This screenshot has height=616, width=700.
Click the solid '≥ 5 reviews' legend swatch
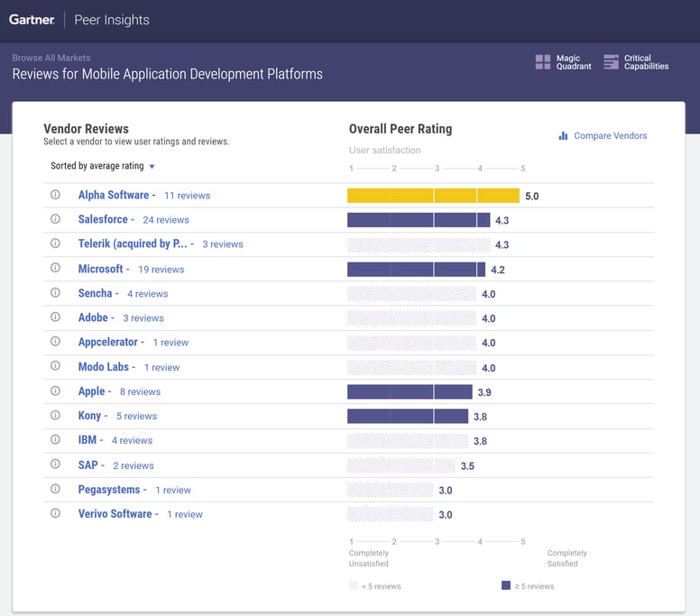(506, 585)
